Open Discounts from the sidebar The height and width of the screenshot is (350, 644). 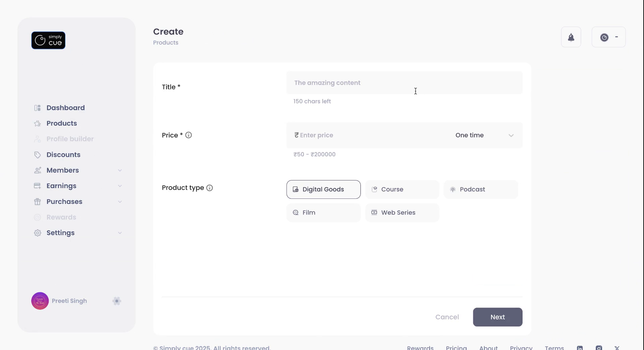point(63,155)
